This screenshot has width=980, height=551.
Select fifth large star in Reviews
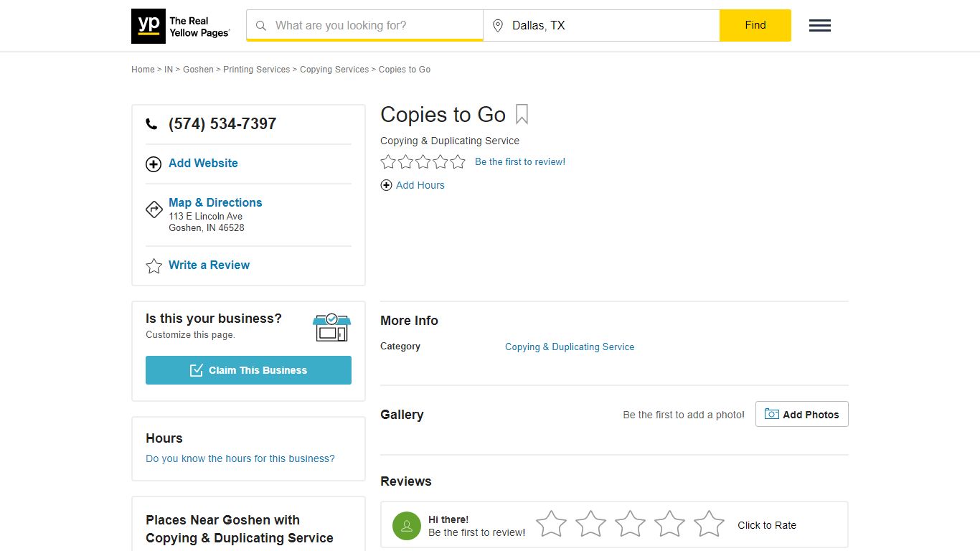pyautogui.click(x=709, y=524)
